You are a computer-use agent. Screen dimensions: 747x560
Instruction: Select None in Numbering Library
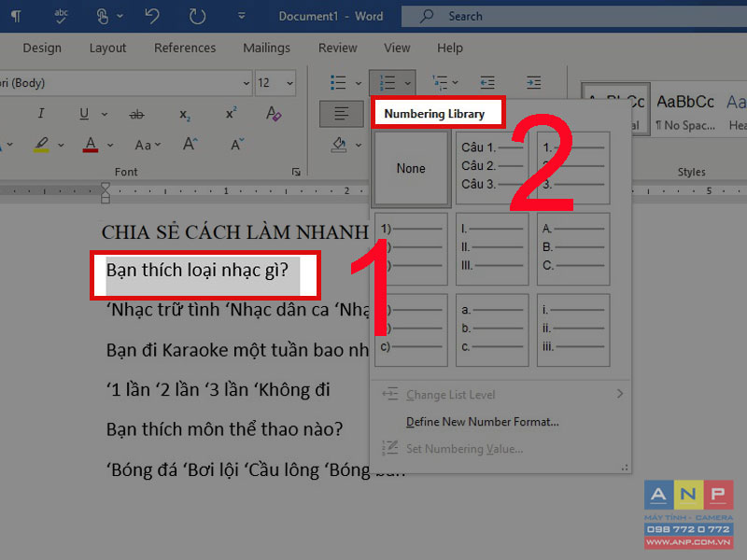[411, 169]
